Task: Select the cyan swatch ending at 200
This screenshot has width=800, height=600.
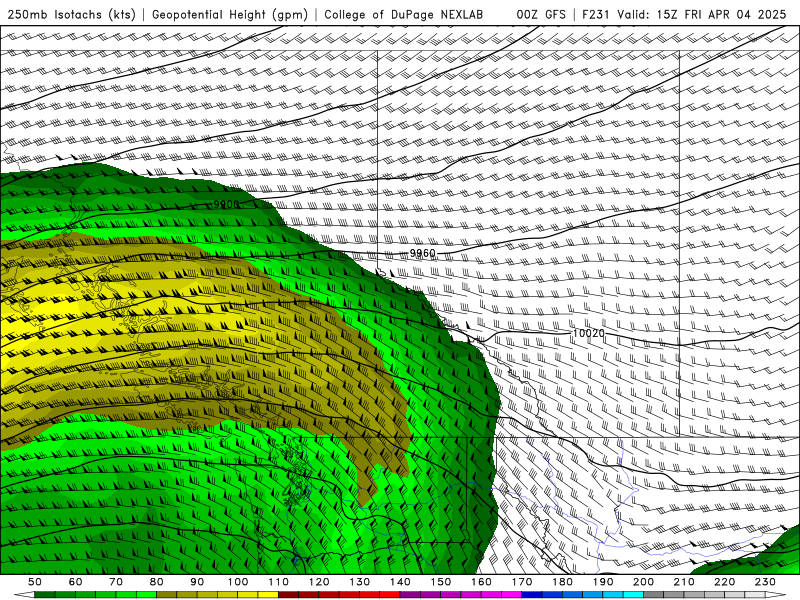Action: [x=633, y=595]
